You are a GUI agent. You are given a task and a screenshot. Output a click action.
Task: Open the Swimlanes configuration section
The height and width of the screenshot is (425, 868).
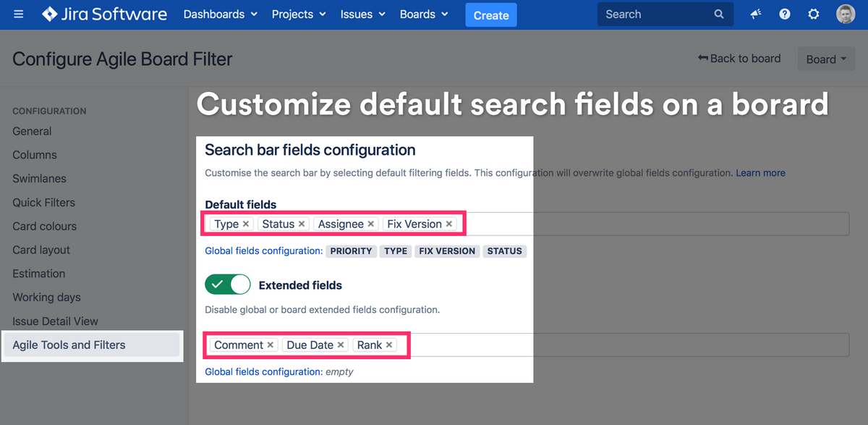point(39,179)
